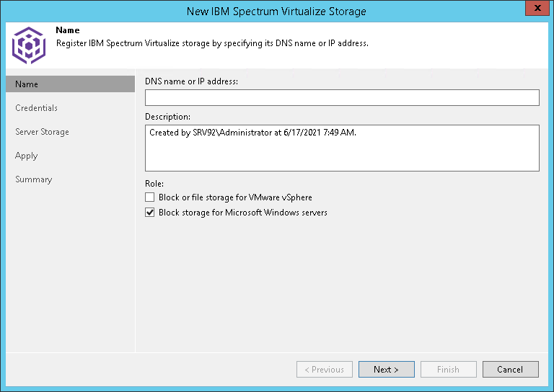Click the 'Role:' label
The height and width of the screenshot is (392, 554).
pos(154,184)
